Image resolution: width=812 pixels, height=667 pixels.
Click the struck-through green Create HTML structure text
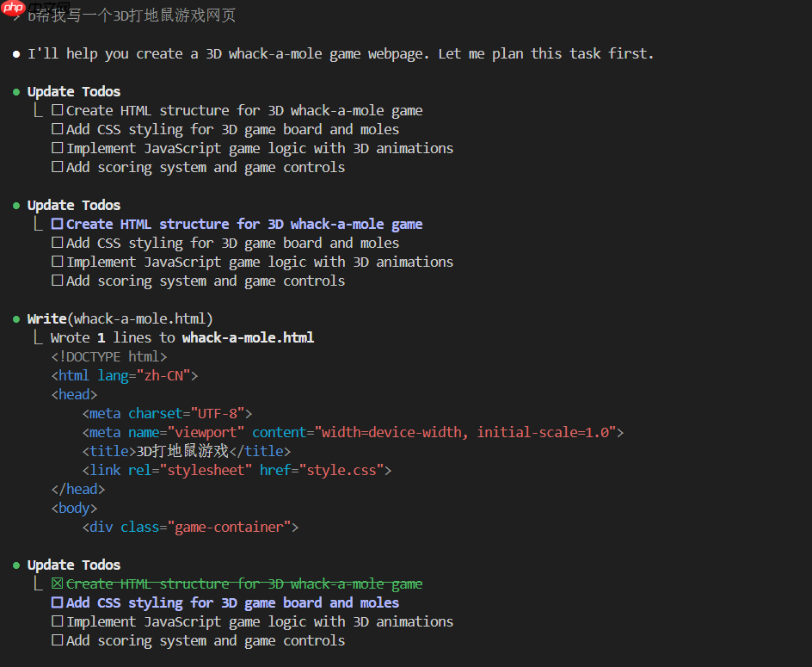coord(244,584)
